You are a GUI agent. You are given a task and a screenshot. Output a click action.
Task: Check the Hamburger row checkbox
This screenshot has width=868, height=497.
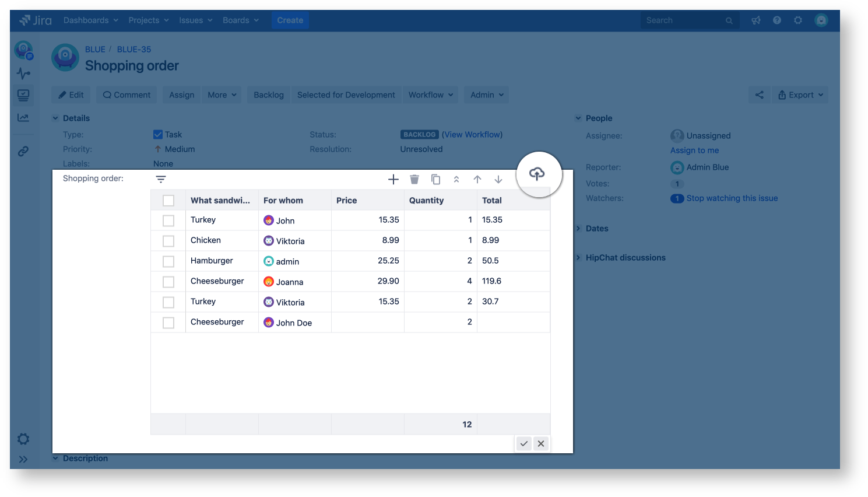(x=168, y=261)
